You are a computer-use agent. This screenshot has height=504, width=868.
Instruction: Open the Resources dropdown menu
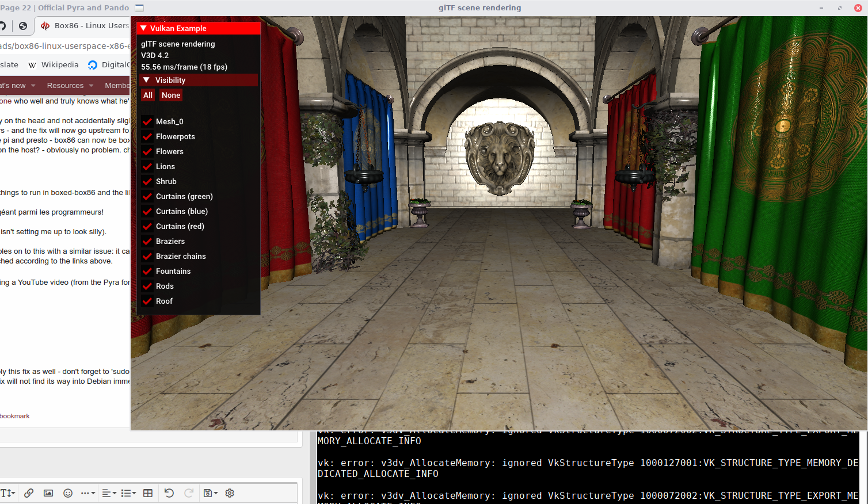coord(70,86)
